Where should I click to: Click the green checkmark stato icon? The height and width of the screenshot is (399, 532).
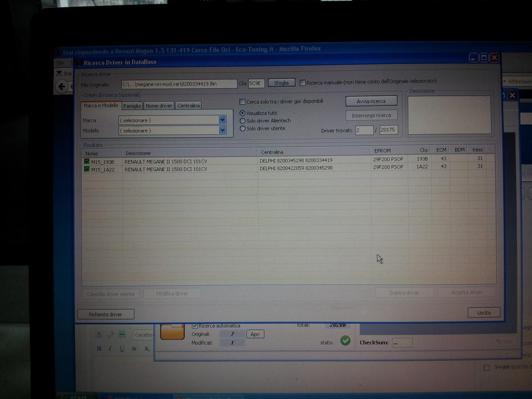point(345,341)
